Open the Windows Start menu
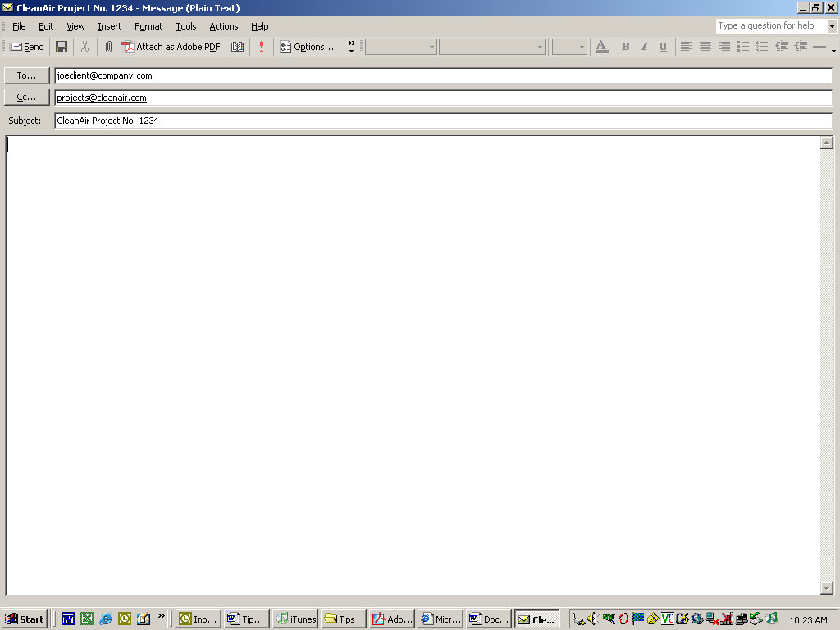The width and height of the screenshot is (840, 630). click(x=25, y=619)
